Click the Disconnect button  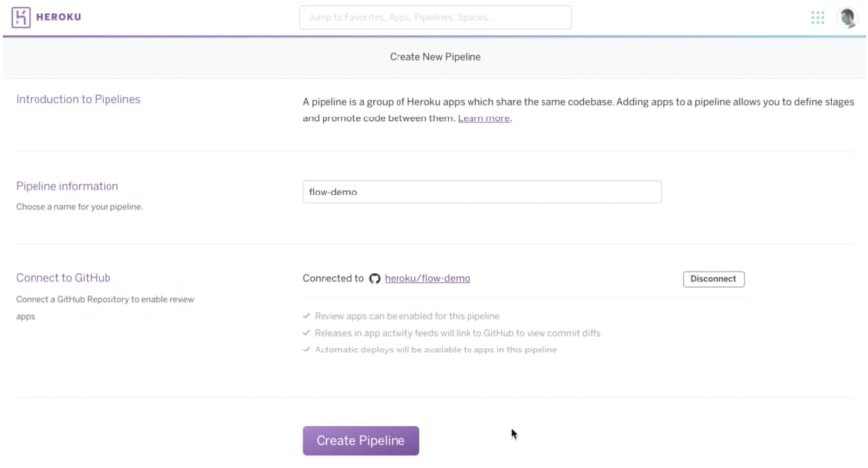pyautogui.click(x=713, y=279)
